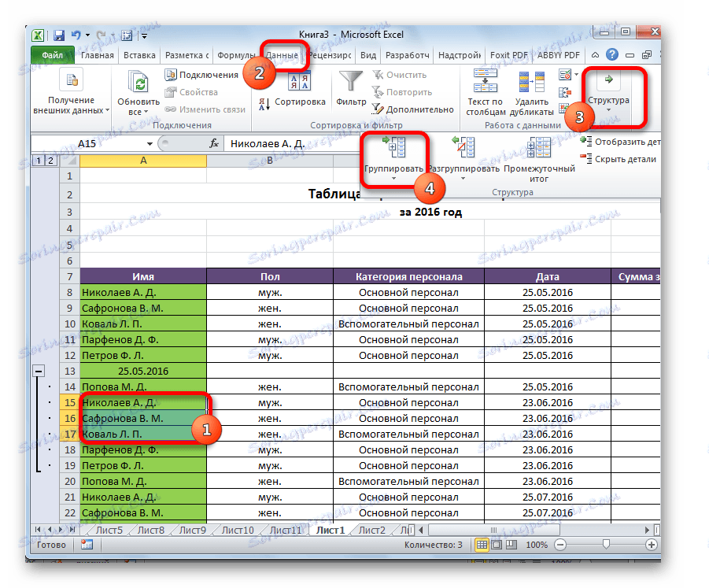Image resolution: width=709 pixels, height=588 pixels.
Task: Click the Фильтр funnel icon
Action: pyautogui.click(x=350, y=81)
